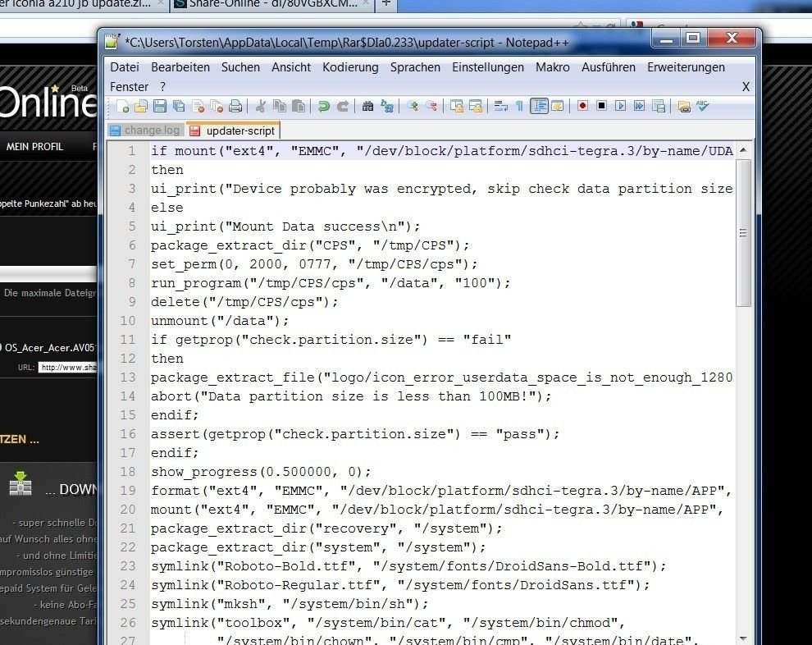Click the URL field on the Share-Online page
Screen dimensions: 812x645
(68, 368)
